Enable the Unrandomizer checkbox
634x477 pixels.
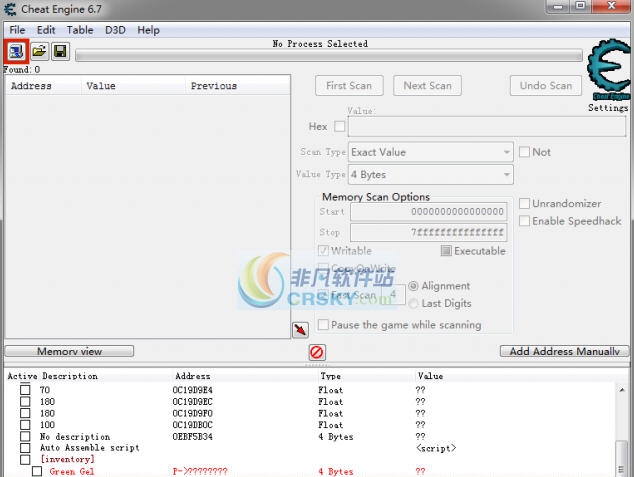[x=524, y=203]
